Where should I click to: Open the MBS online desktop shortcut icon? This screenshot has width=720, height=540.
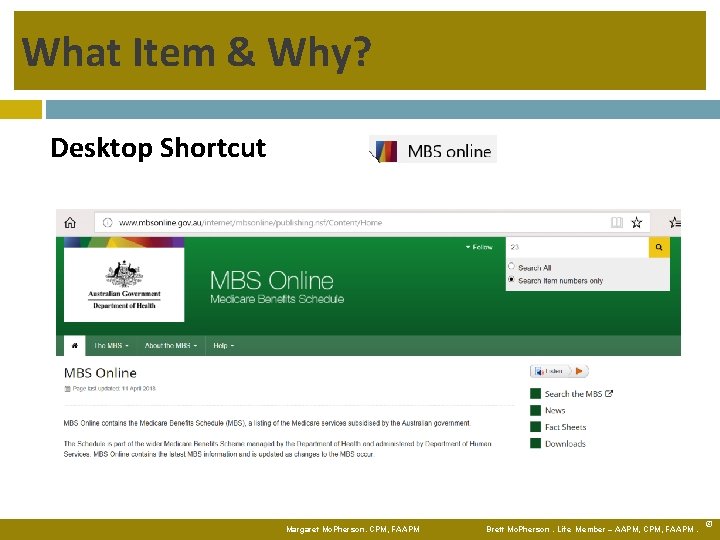(386, 151)
